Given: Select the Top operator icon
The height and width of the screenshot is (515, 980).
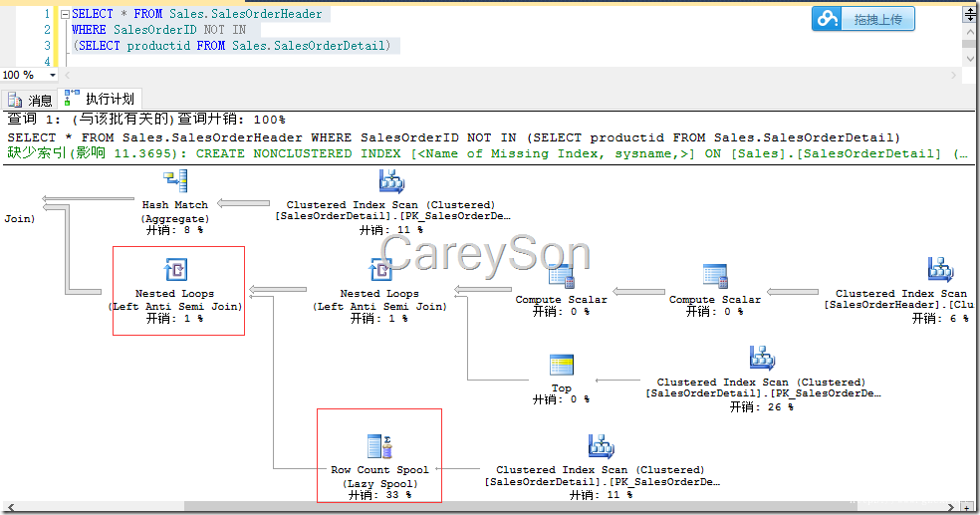Looking at the screenshot, I should pos(562,365).
